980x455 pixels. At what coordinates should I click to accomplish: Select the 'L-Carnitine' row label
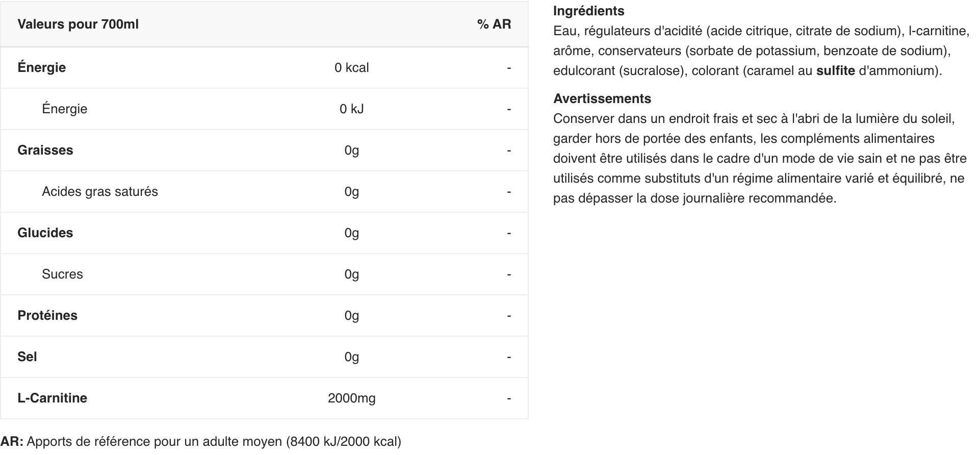[53, 398]
